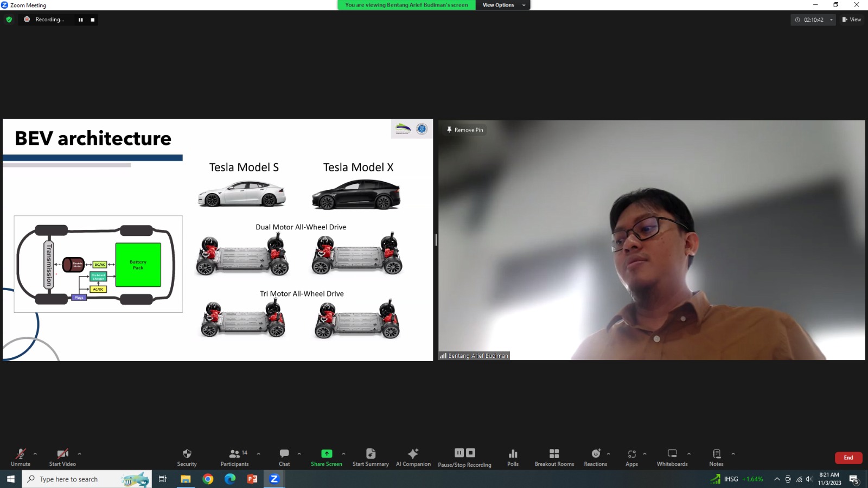
Task: Click the Zoom Meeting window title icon
Action: pos(4,5)
